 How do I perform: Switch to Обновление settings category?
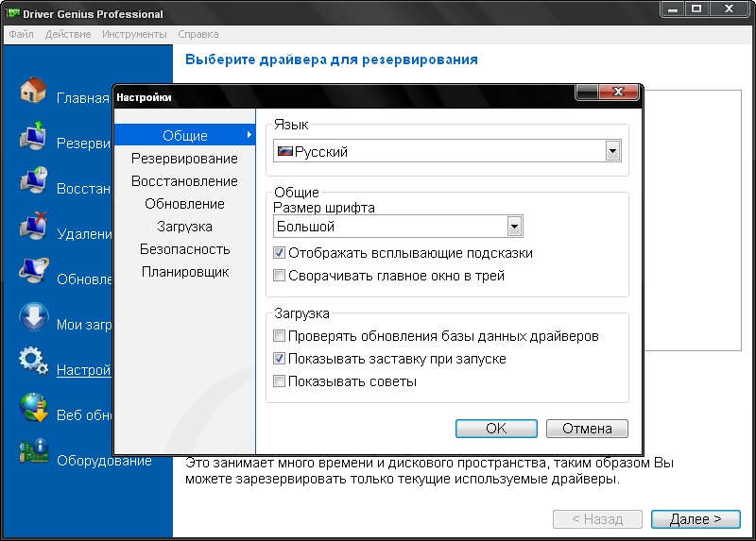(184, 204)
